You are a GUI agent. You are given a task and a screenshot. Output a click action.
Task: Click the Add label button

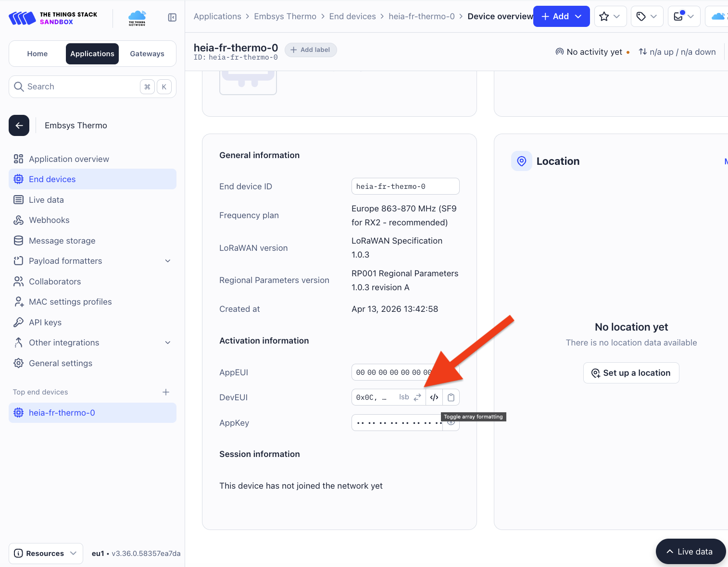[x=311, y=50]
